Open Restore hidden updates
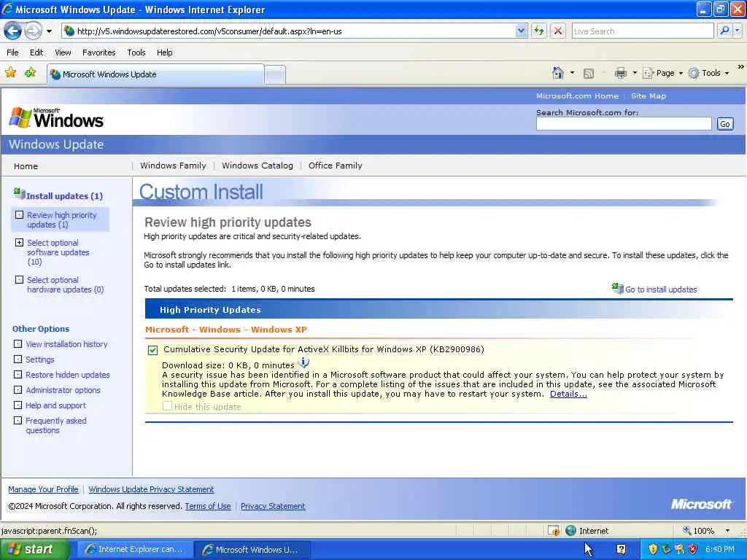Image resolution: width=747 pixels, height=560 pixels. (68, 375)
